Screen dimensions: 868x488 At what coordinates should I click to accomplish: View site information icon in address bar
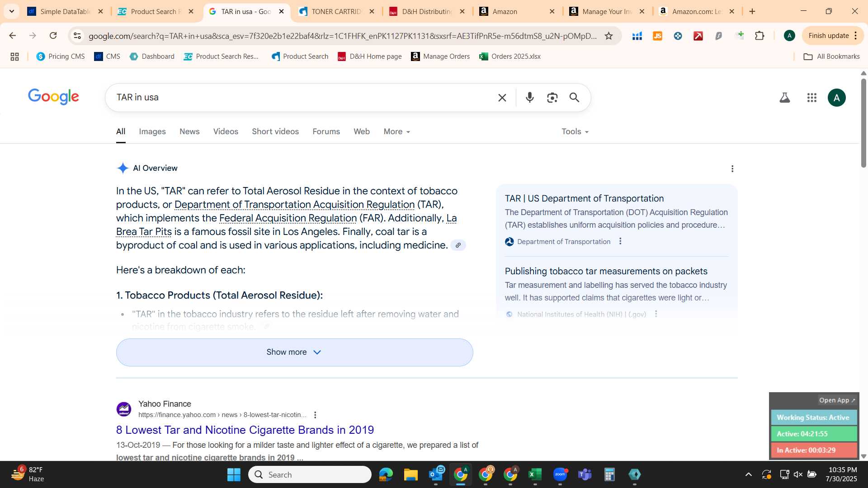coord(77,36)
